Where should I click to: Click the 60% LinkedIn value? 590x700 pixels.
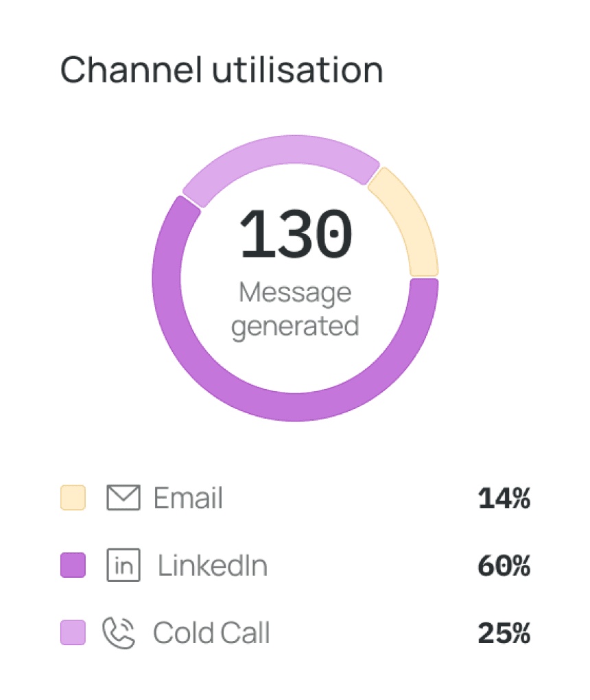504,565
